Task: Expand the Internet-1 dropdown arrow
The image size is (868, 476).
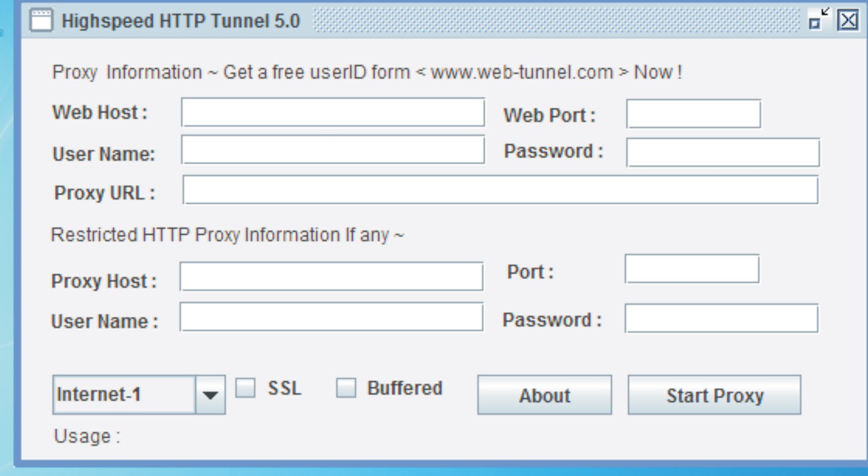Action: coord(210,395)
